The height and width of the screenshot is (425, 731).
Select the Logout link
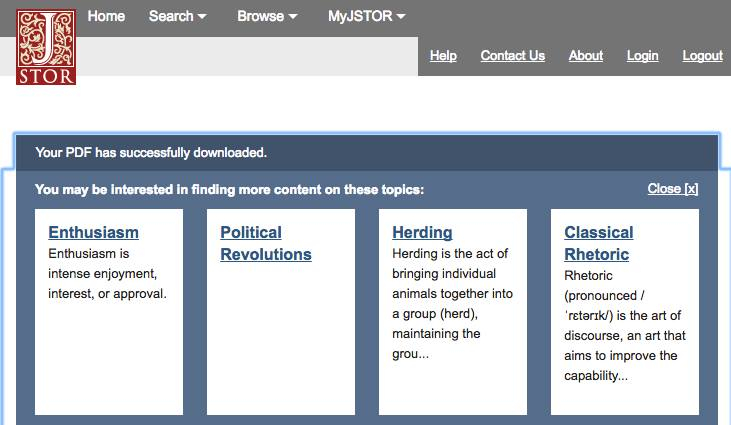702,56
